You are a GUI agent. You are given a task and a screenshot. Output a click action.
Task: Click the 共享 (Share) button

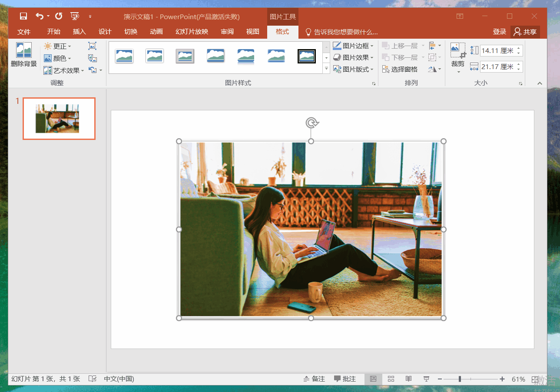pyautogui.click(x=525, y=32)
